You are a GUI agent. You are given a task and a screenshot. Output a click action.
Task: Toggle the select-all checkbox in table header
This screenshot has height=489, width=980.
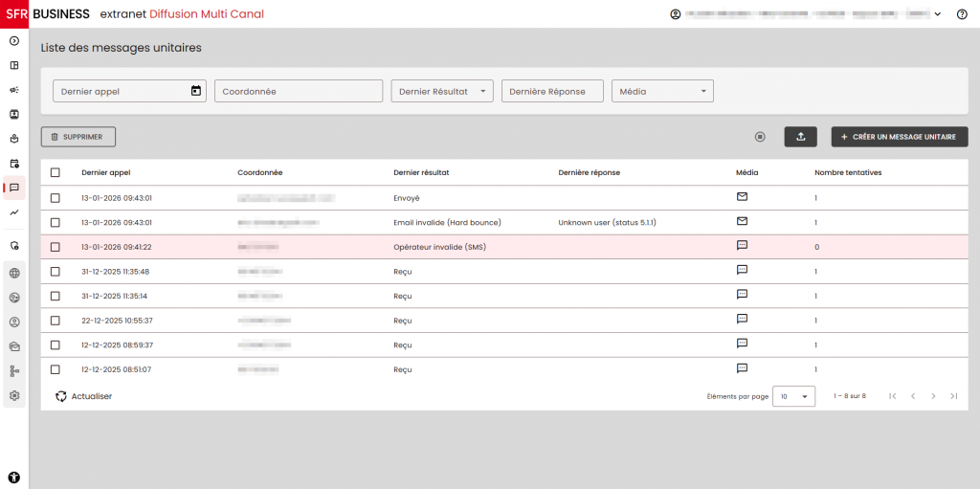(x=55, y=173)
